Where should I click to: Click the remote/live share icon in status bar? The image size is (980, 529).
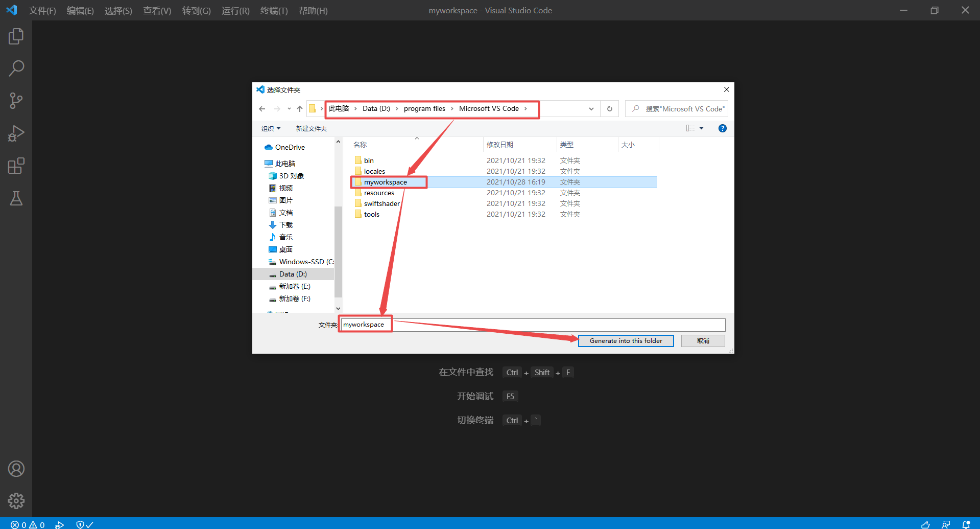point(946,524)
